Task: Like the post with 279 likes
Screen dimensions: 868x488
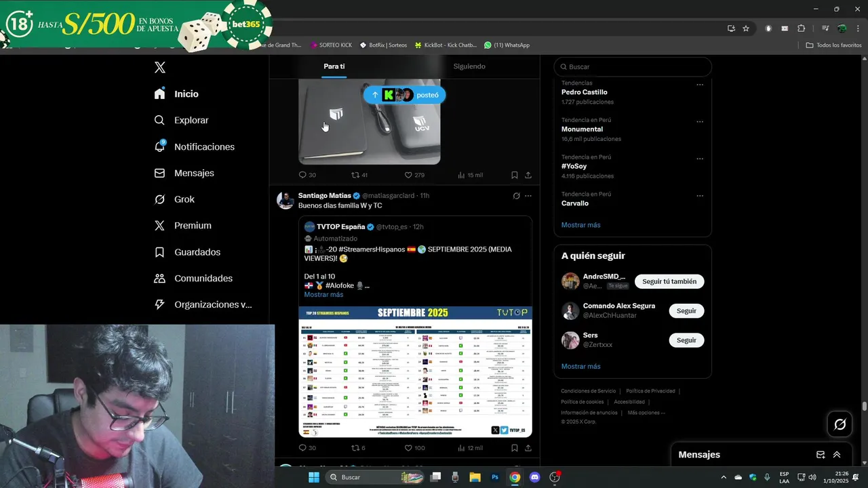Action: tap(414, 175)
